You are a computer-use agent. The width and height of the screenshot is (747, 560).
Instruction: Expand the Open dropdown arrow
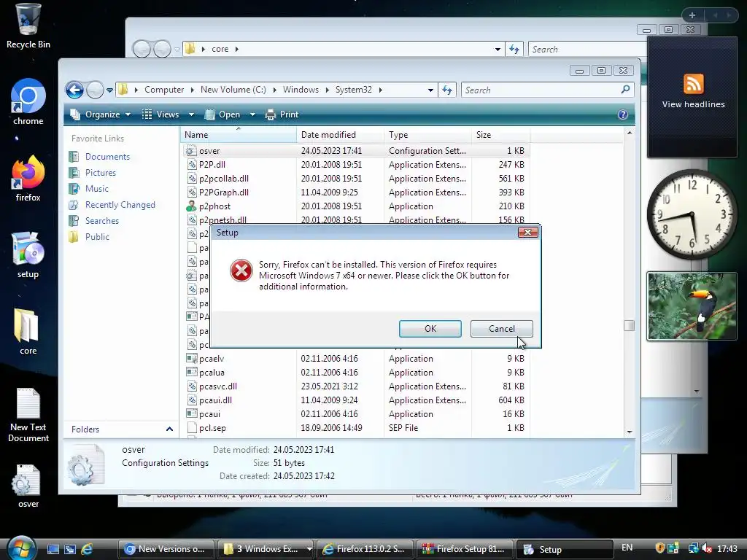point(252,114)
